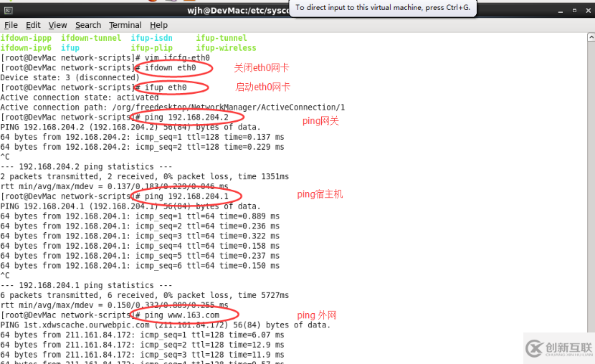This screenshot has height=364, width=595.
Task: Click the 'ifup-wireless' file name
Action: (x=226, y=48)
